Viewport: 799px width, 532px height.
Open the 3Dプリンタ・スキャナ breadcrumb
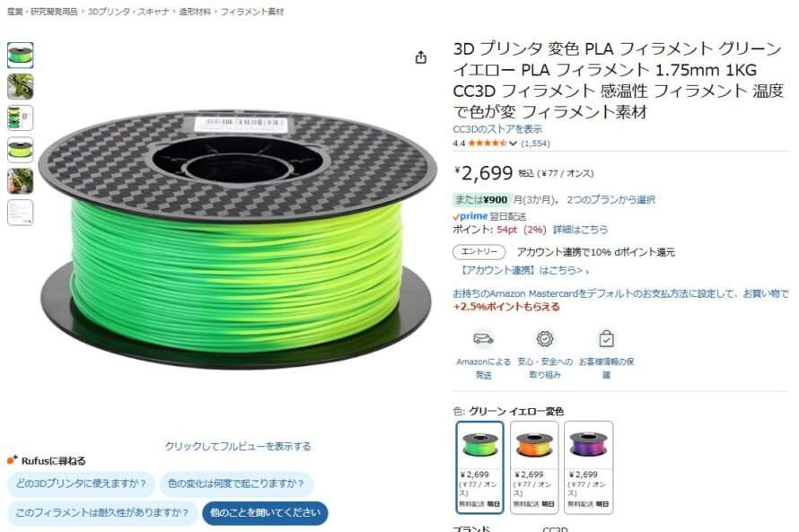pos(127,12)
